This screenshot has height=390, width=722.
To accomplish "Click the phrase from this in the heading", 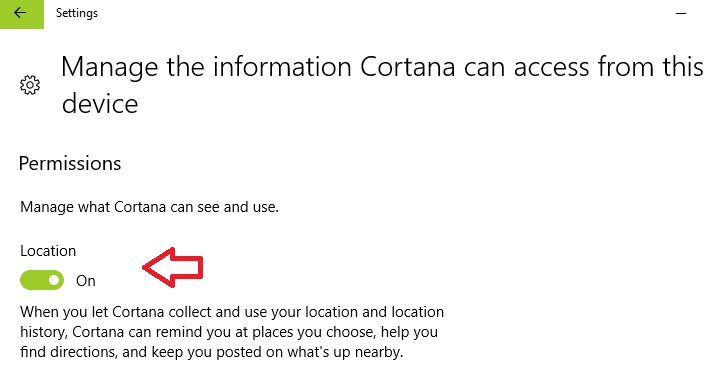I will click(x=651, y=67).
